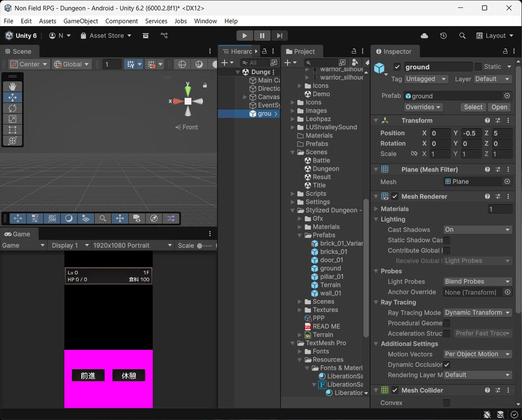The height and width of the screenshot is (420, 522).
Task: Open the Cast Shadows dropdown
Action: pyautogui.click(x=478, y=230)
